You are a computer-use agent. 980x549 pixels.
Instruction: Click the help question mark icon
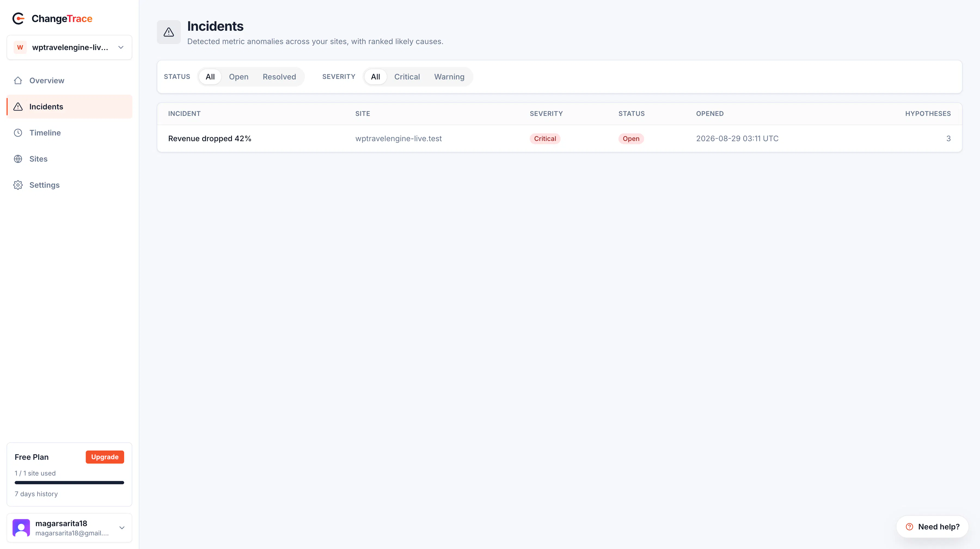pos(909,527)
